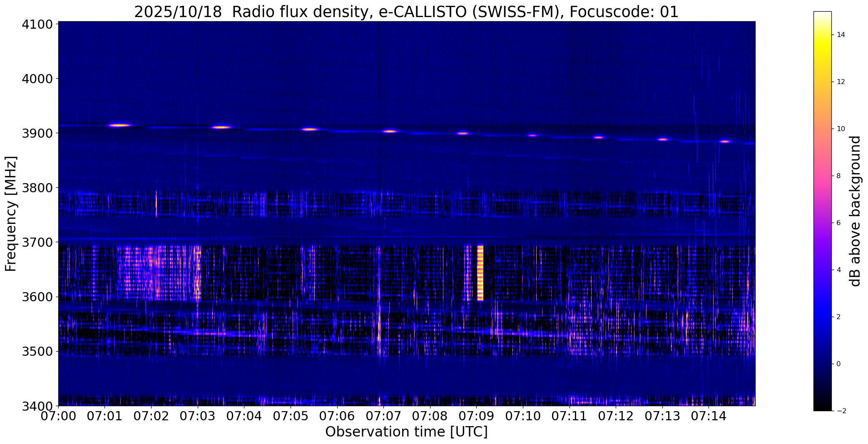Click the colorbar tick label 4
This screenshot has height=444, width=868.
pyautogui.click(x=838, y=270)
